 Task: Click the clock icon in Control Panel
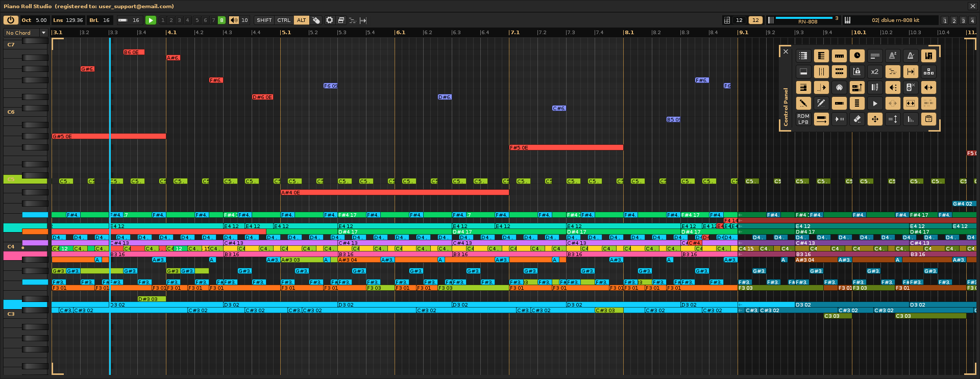pyautogui.click(x=857, y=56)
